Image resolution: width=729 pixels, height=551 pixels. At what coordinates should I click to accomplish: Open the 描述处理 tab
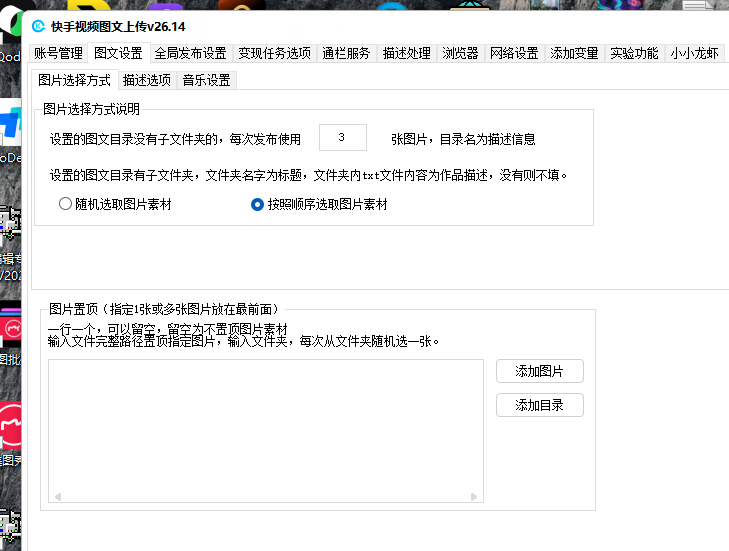tap(407, 53)
